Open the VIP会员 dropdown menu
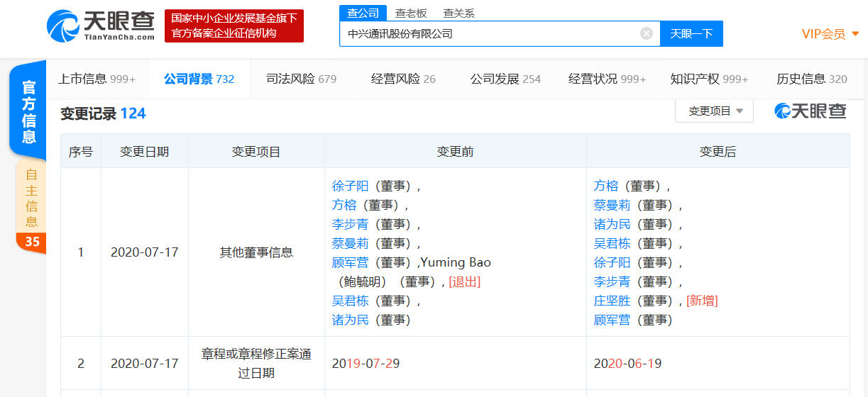Image resolution: width=868 pixels, height=397 pixels. 830,34
